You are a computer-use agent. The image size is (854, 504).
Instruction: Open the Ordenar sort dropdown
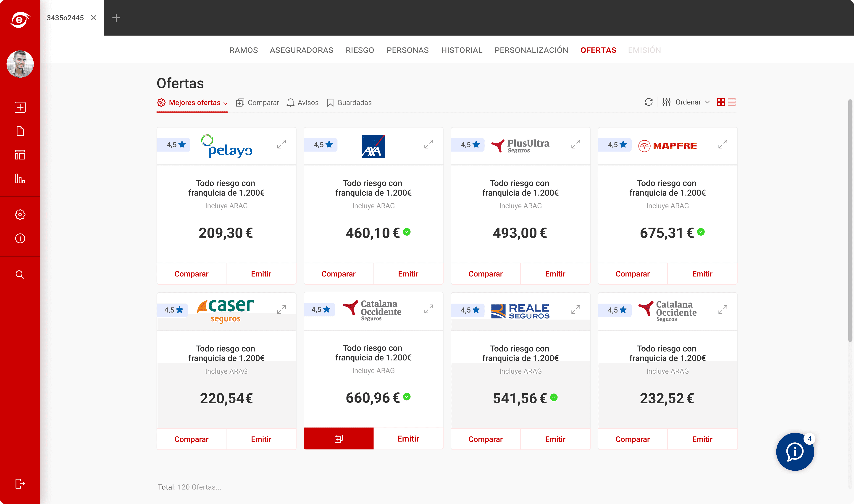[x=686, y=102]
